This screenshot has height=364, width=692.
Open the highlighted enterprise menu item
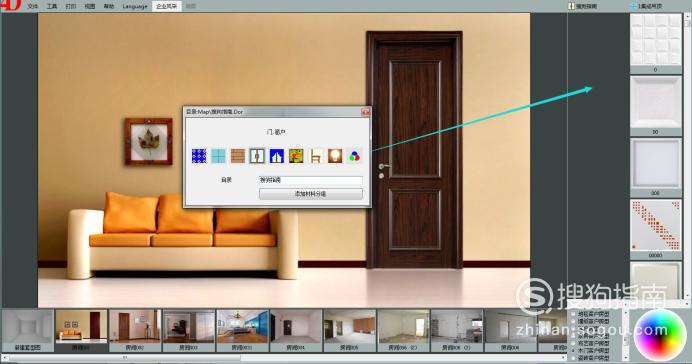point(166,6)
